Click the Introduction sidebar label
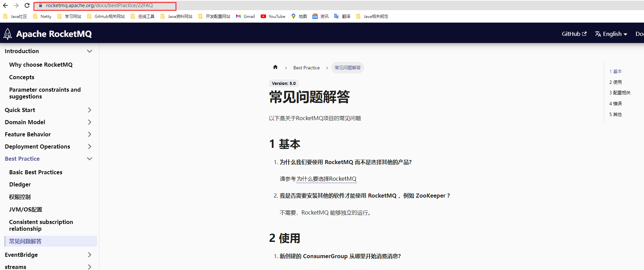The height and width of the screenshot is (270, 644). tap(22, 51)
